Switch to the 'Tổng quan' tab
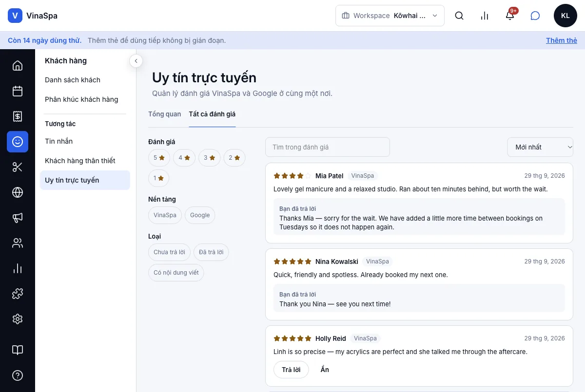The width and height of the screenshot is (585, 392). coord(165,114)
